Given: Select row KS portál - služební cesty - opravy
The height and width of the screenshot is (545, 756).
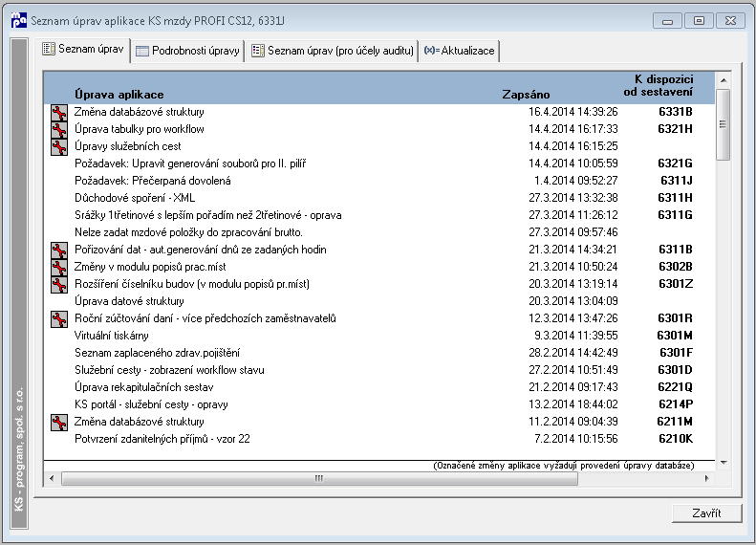Looking at the screenshot, I should click(x=379, y=404).
